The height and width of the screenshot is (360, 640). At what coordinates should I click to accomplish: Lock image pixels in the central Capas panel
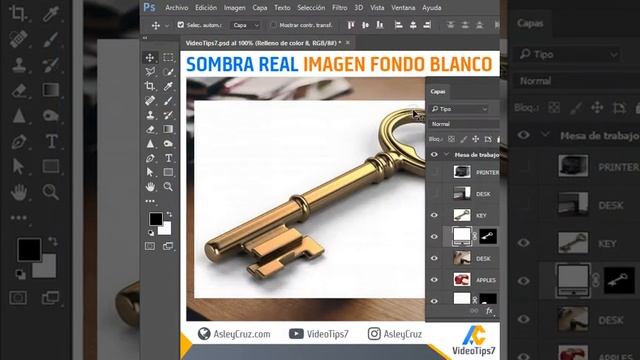coord(464,139)
